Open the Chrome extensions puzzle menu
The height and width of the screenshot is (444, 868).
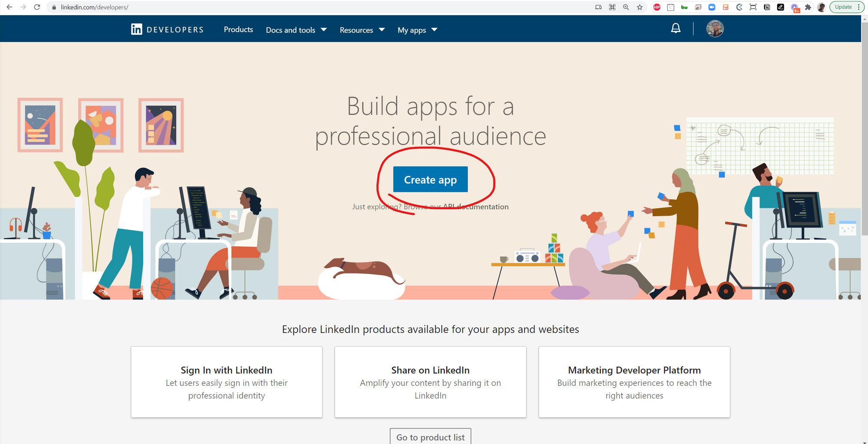point(808,7)
